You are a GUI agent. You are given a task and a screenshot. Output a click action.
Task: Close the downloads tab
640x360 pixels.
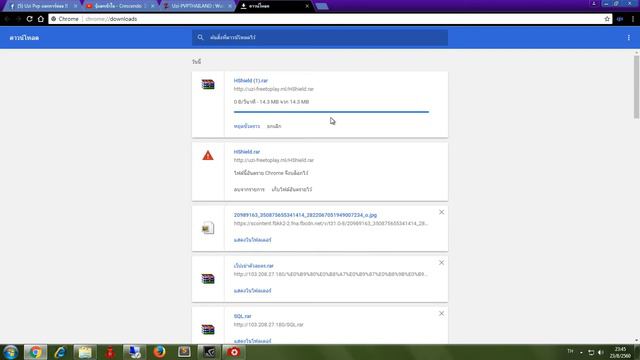[307, 6]
